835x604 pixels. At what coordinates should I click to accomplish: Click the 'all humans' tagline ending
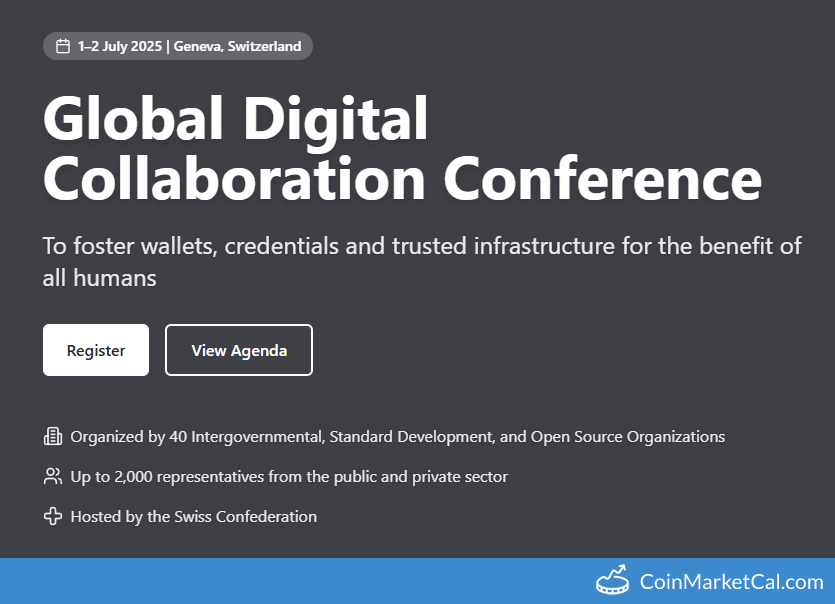click(99, 278)
